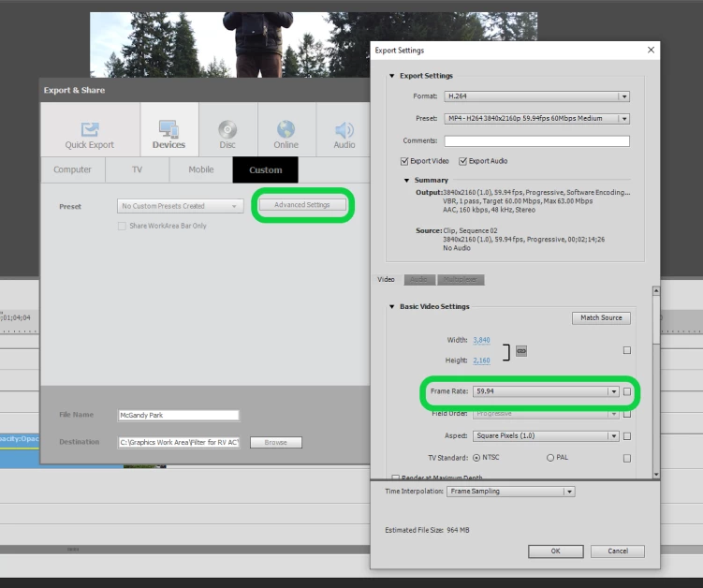Open the Aspect Square Pixels dropdown
This screenshot has width=703, height=588.
546,436
